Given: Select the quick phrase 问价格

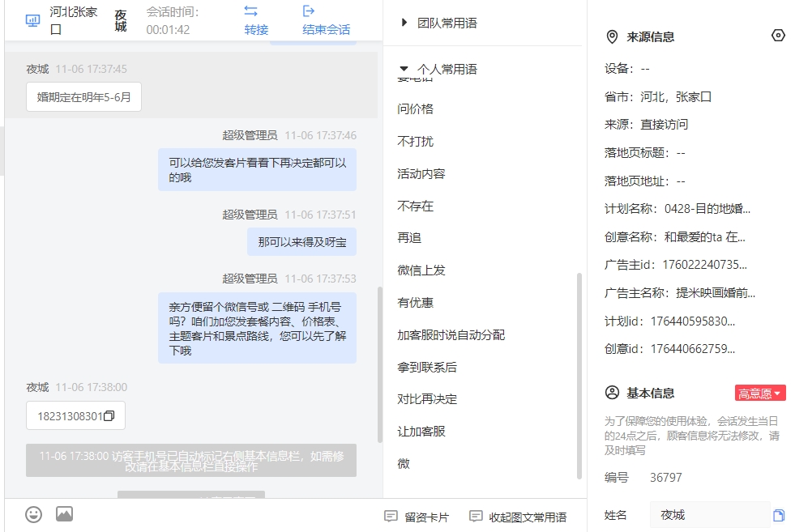Looking at the screenshot, I should pyautogui.click(x=415, y=109).
